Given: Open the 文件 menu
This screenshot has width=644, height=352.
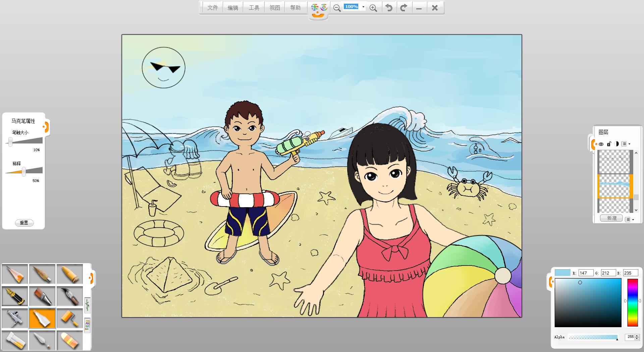Looking at the screenshot, I should point(212,8).
